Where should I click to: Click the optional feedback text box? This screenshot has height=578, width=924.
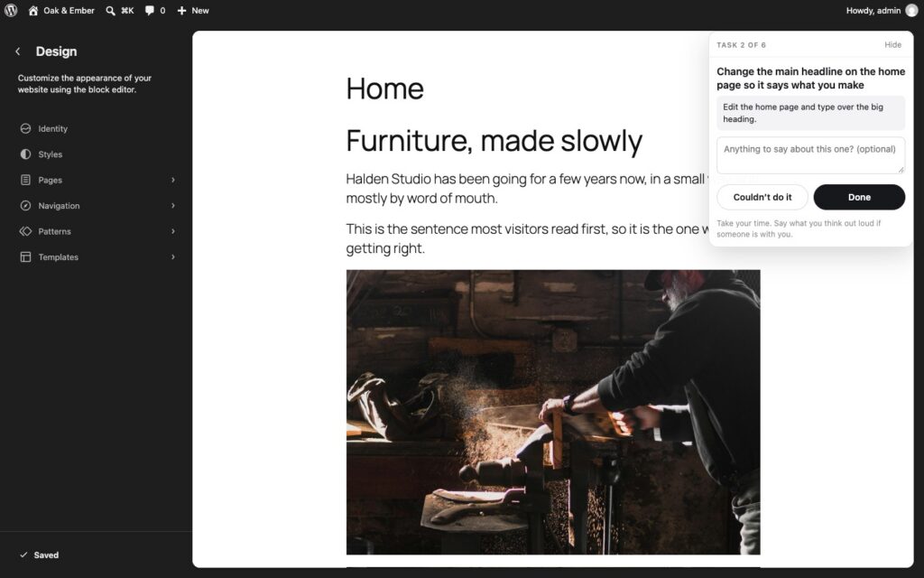(810, 155)
